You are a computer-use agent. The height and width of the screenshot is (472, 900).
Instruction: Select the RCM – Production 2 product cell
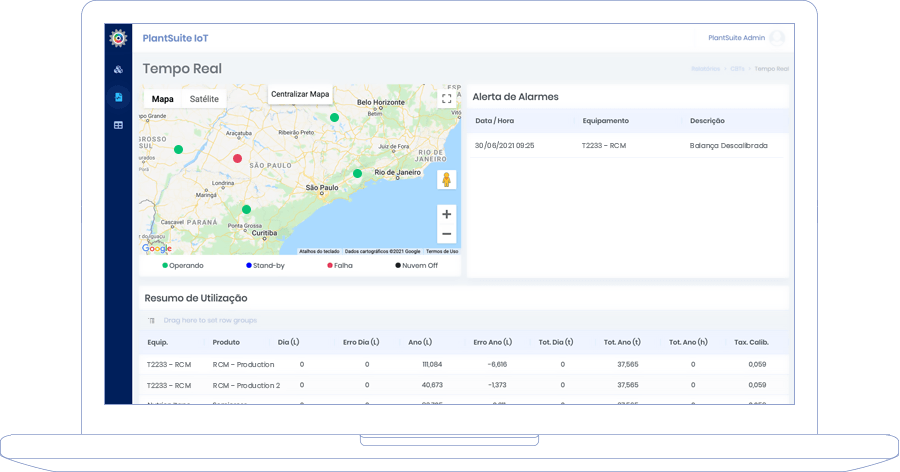[246, 385]
